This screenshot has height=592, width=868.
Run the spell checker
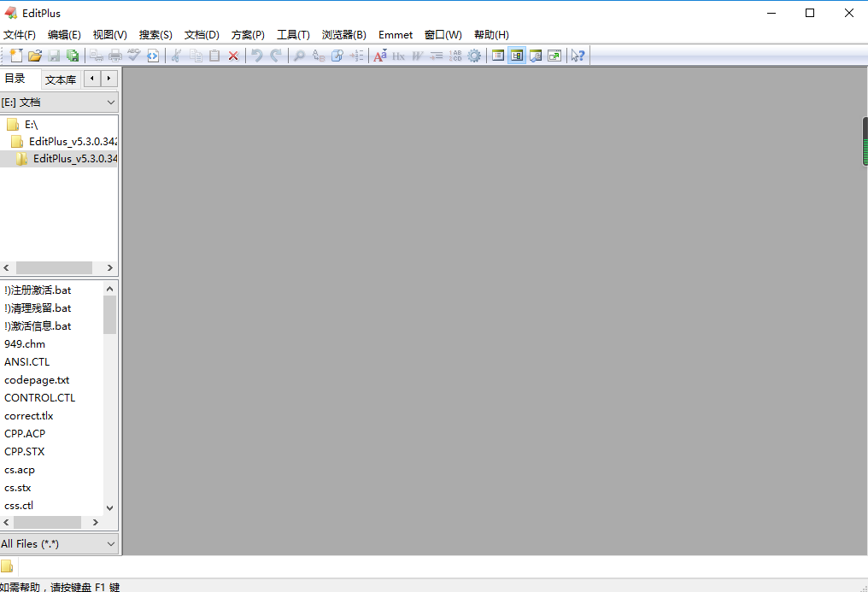(x=134, y=56)
